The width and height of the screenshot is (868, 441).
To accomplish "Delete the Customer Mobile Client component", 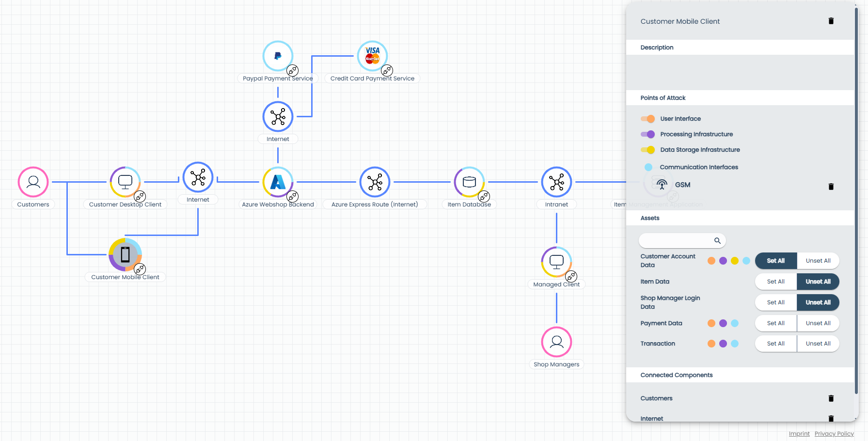I will pos(831,21).
